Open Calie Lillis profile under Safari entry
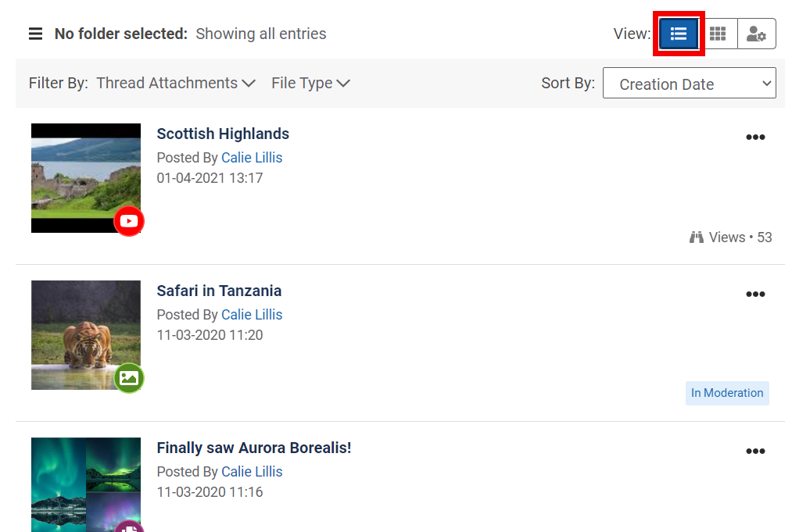This screenshot has width=792, height=532. [252, 315]
